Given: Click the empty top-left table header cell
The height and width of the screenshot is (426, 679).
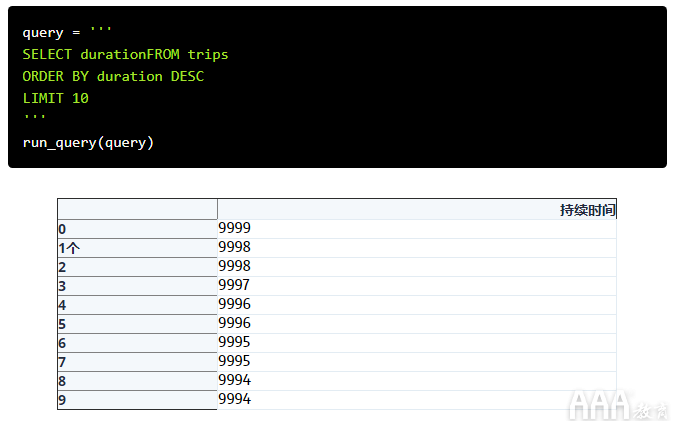Looking at the screenshot, I should [137, 209].
